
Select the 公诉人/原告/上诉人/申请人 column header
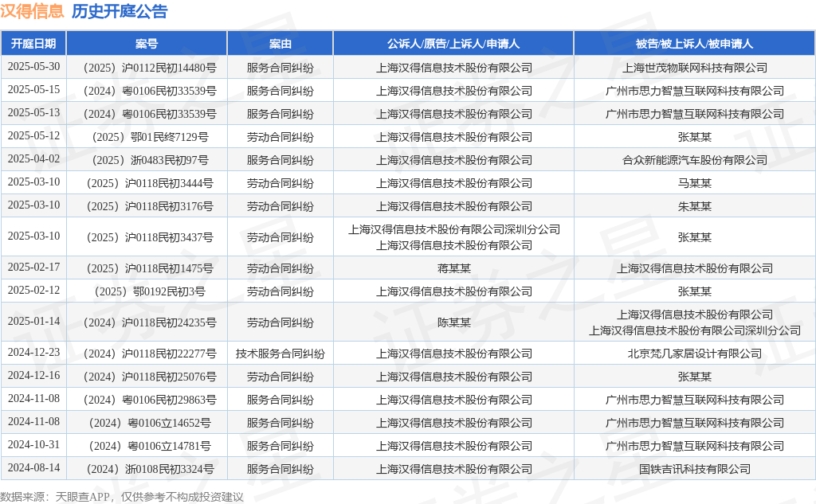point(453,44)
